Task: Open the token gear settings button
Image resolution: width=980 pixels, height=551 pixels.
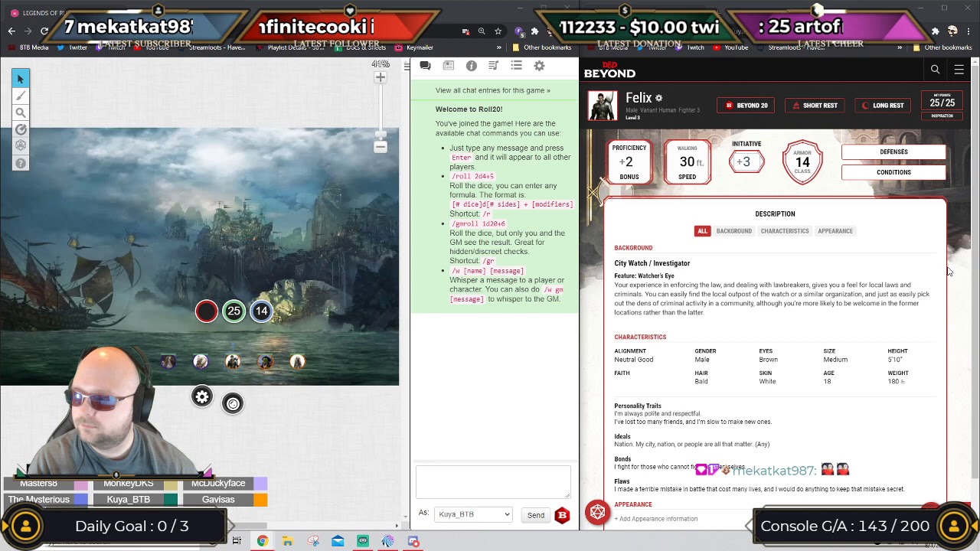Action: point(202,396)
